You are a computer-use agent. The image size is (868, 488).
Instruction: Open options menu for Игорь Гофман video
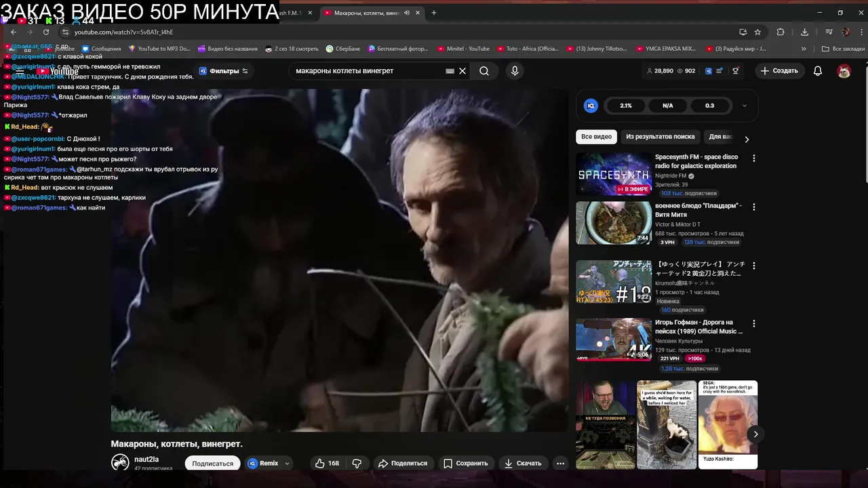click(x=753, y=324)
